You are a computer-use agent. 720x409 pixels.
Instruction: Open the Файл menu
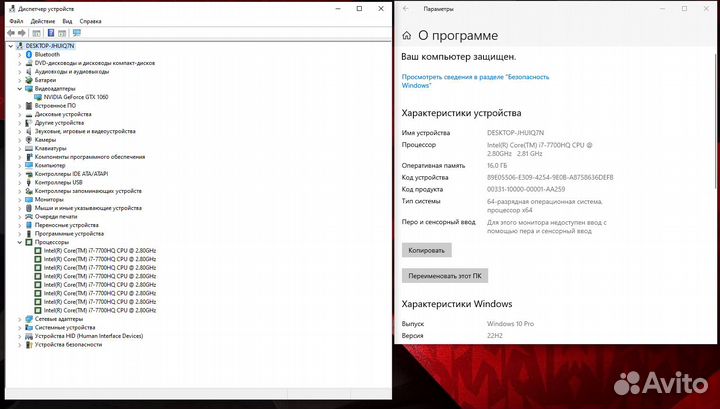(16, 21)
